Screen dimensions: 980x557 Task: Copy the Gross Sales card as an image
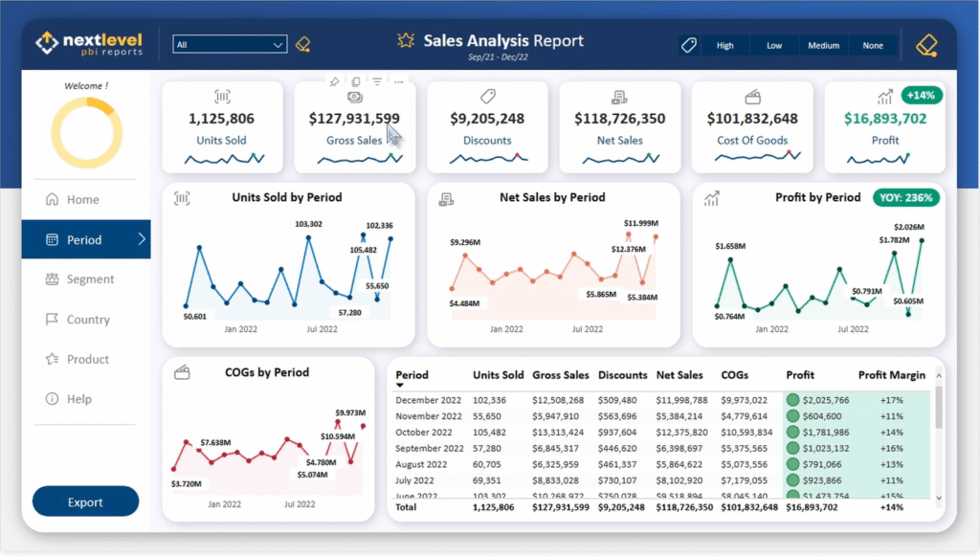pos(355,82)
